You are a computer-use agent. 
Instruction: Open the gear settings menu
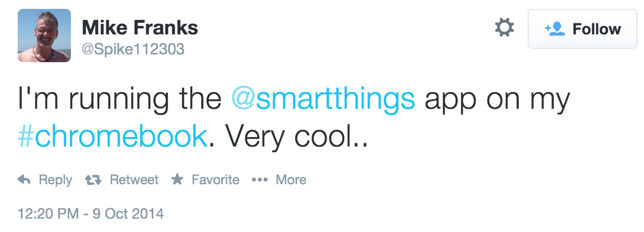click(504, 28)
